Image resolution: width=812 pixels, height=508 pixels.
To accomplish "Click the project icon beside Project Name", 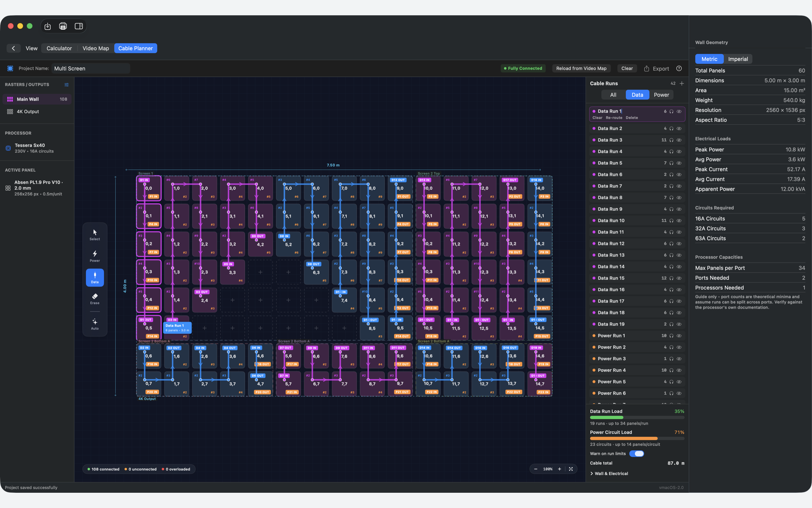I will (x=10, y=68).
